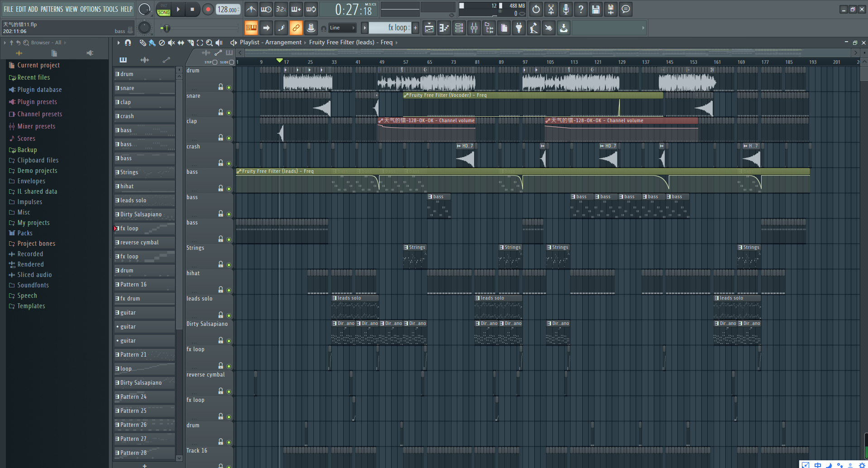Screen dimensions: 868x468
Task: Mute the snare track with its green LED
Action: 229,113
